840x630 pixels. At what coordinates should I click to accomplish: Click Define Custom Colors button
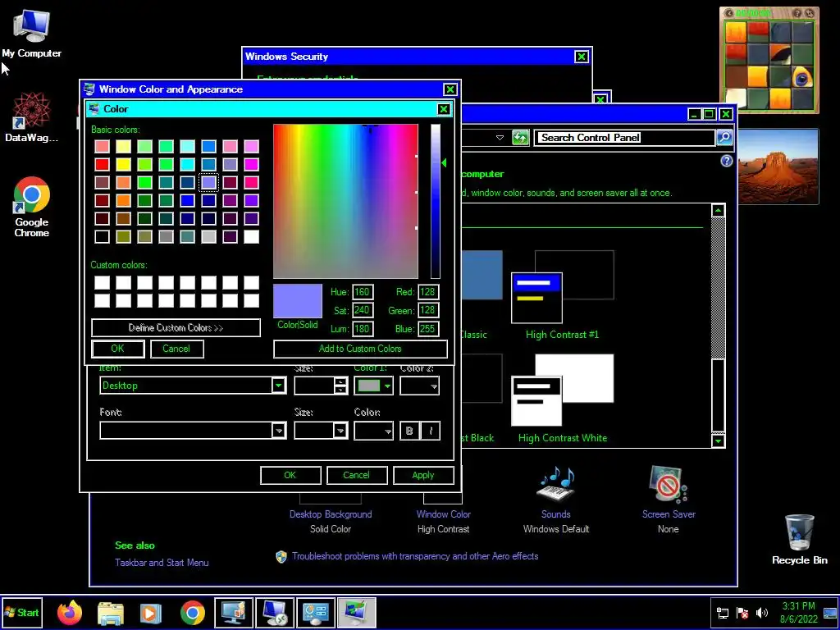pyautogui.click(x=176, y=328)
